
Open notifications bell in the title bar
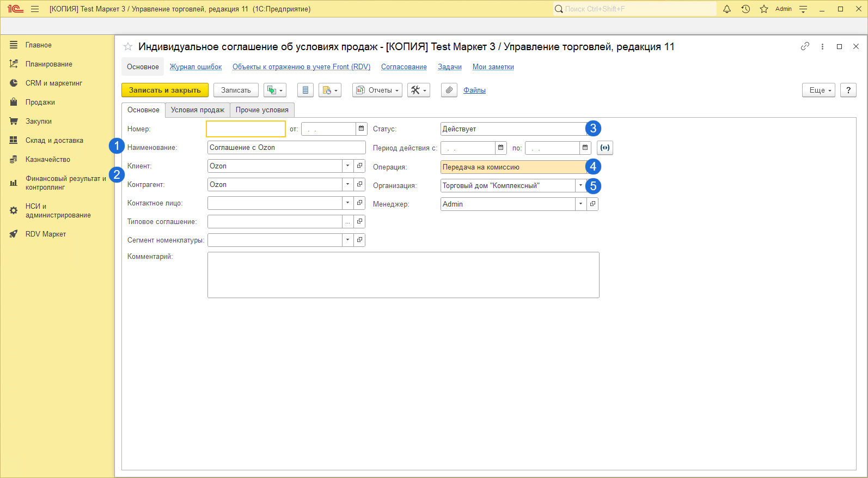click(726, 9)
